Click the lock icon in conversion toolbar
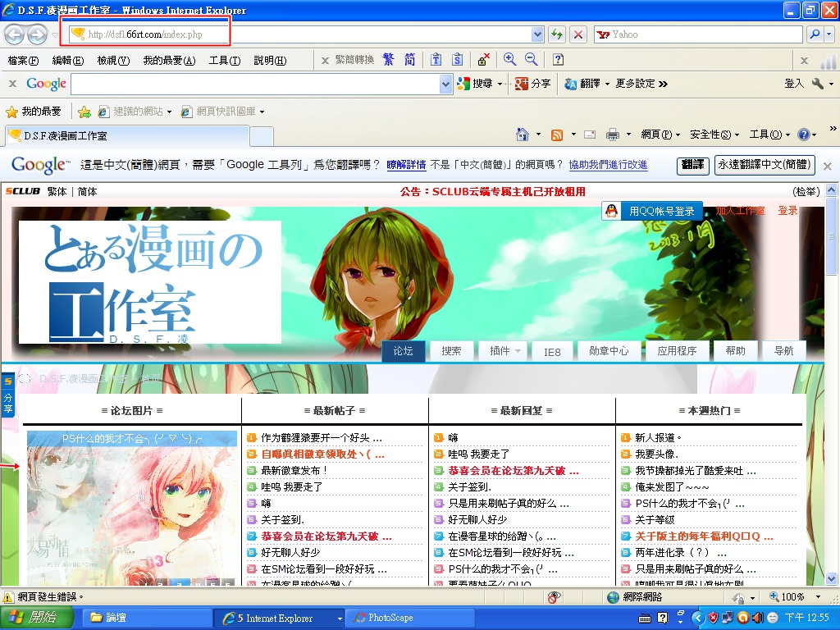The height and width of the screenshot is (630, 840). (x=483, y=59)
